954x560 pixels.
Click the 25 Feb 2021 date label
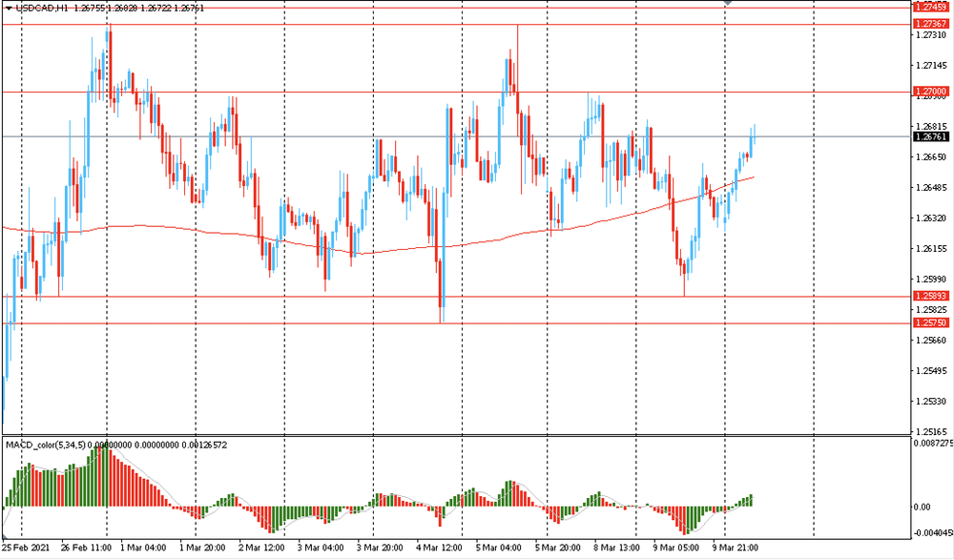click(x=26, y=549)
